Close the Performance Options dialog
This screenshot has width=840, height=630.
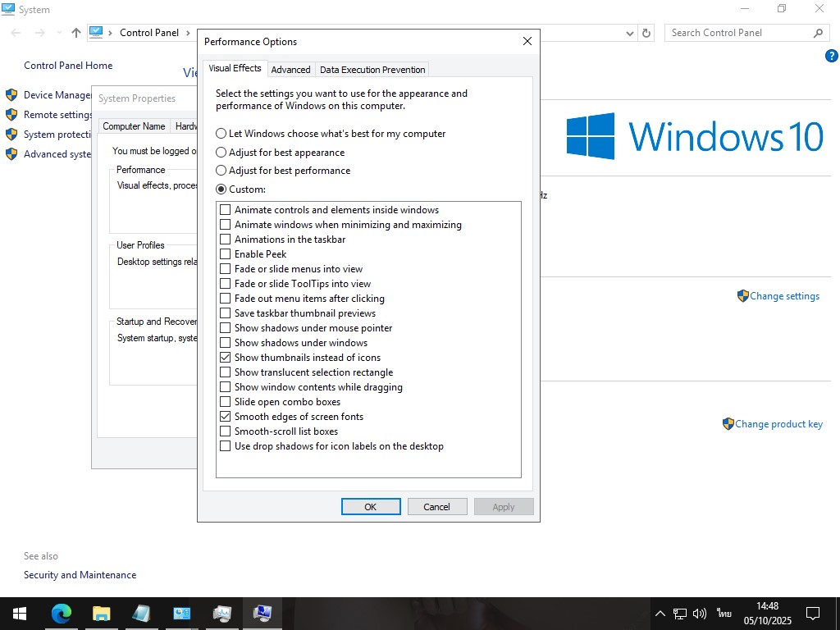coord(527,41)
